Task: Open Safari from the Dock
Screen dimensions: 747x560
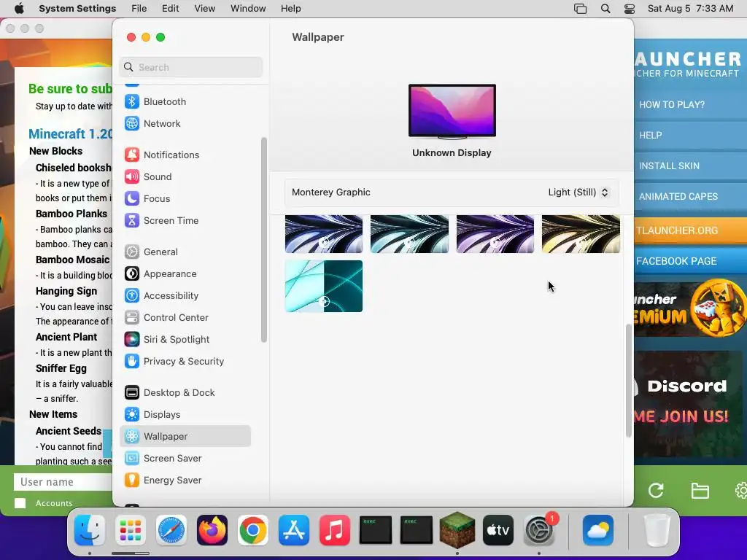Action: tap(171, 530)
